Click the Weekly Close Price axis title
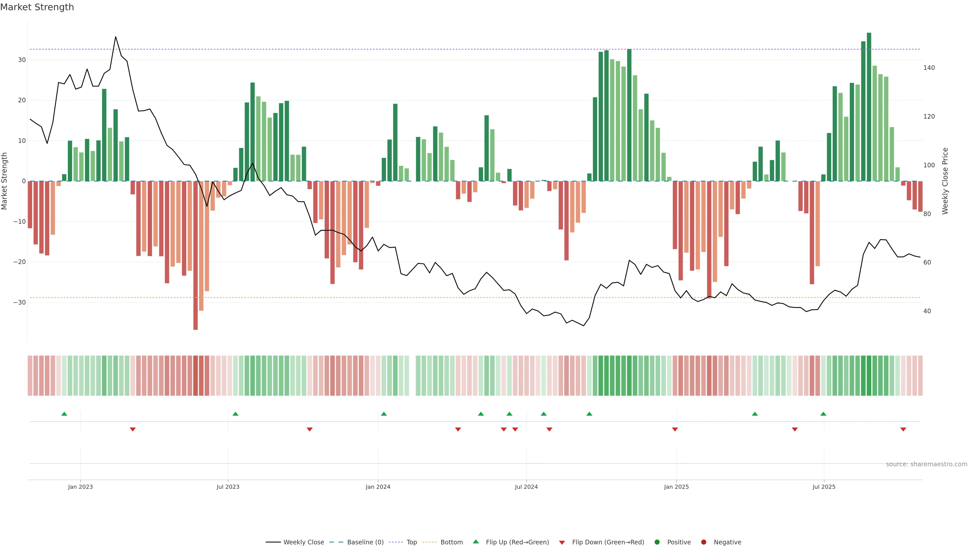This screenshot has height=551, width=980. (x=945, y=181)
